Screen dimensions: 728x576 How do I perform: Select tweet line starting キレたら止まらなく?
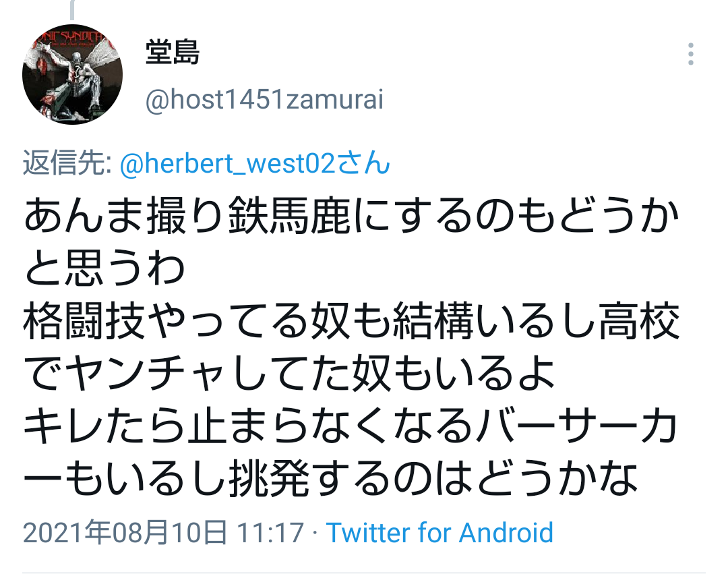click(x=351, y=426)
